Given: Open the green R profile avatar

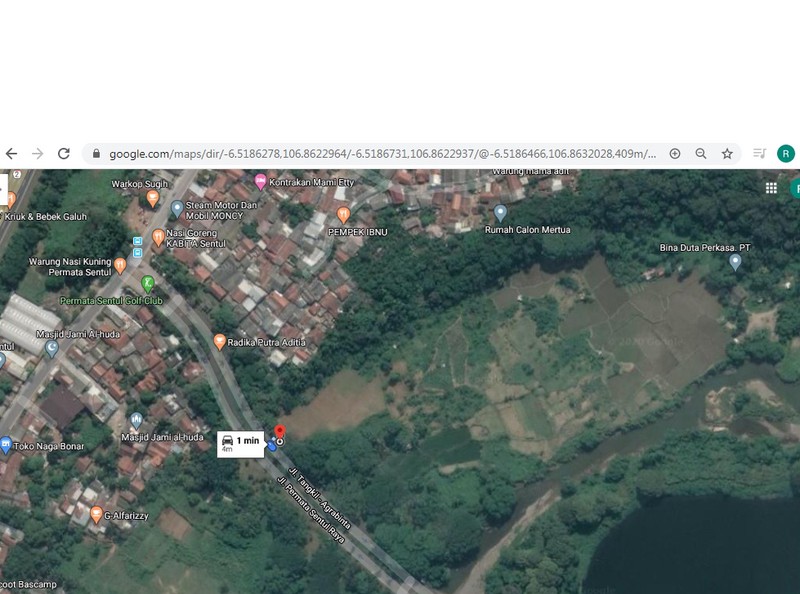Looking at the screenshot, I should click(786, 154).
